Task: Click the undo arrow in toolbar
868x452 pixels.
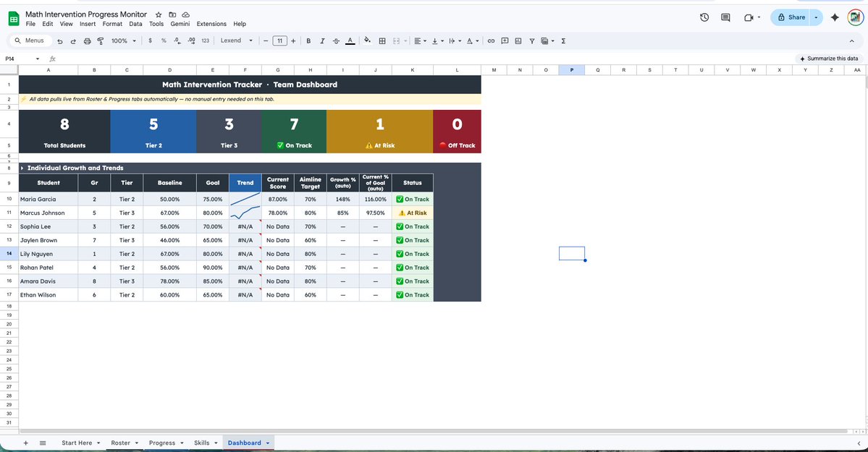Action: point(60,41)
